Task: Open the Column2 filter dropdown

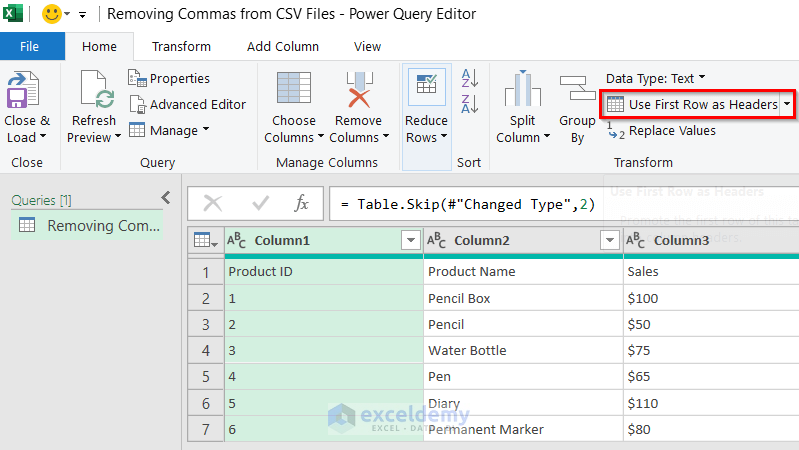Action: (x=609, y=240)
